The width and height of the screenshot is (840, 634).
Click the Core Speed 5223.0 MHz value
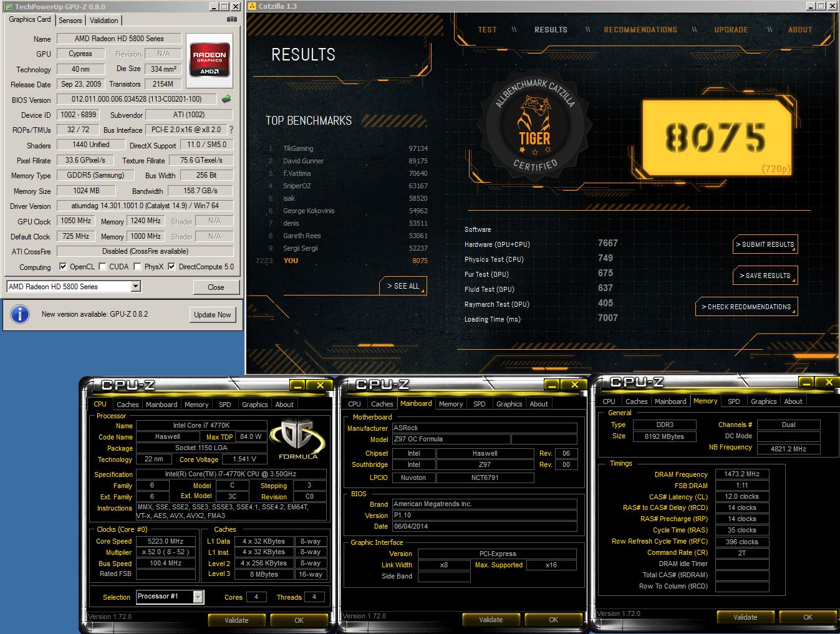[x=166, y=541]
